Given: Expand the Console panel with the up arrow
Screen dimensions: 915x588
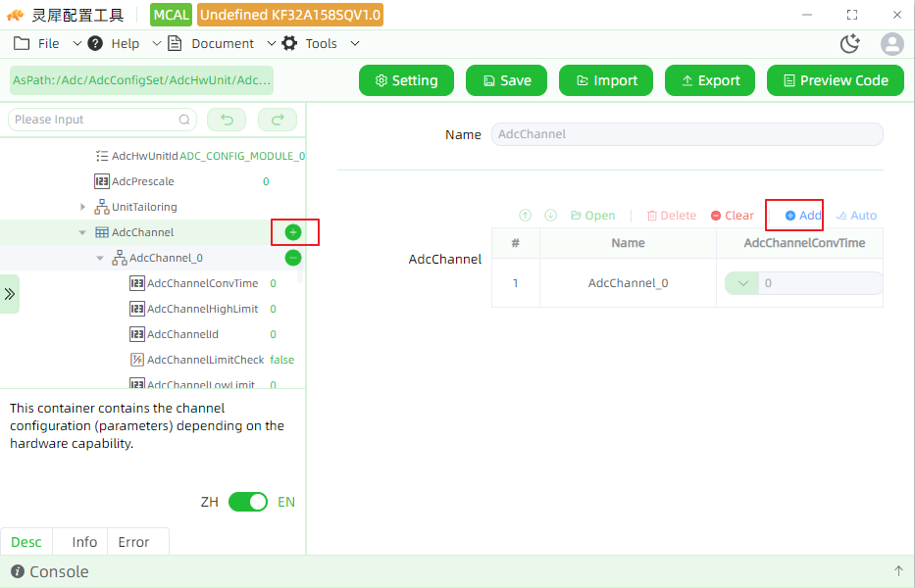Looking at the screenshot, I should pos(898,571).
